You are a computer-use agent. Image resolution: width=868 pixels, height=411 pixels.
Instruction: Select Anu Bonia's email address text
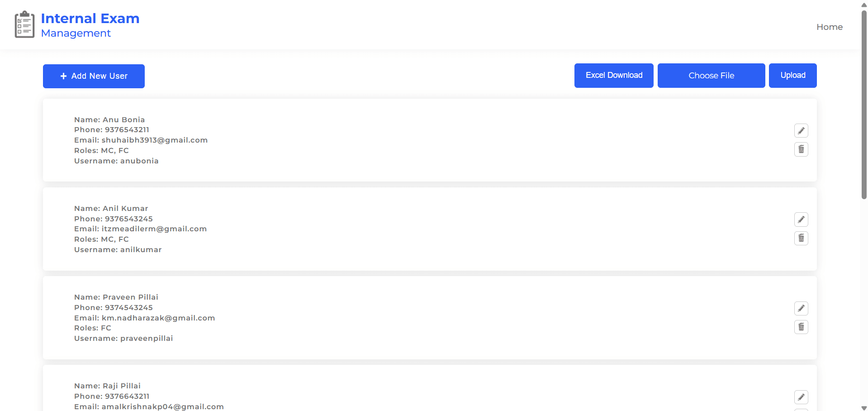[154, 140]
